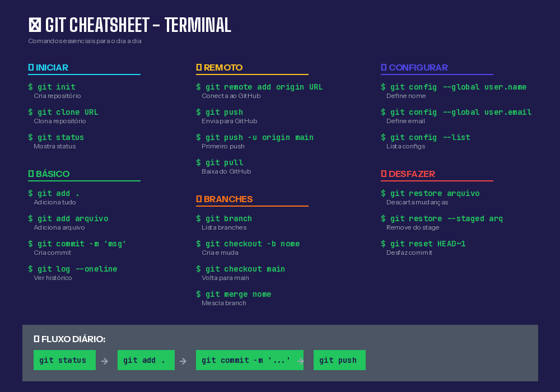Click the git add . green button
This screenshot has height=392, width=560.
point(146,360)
